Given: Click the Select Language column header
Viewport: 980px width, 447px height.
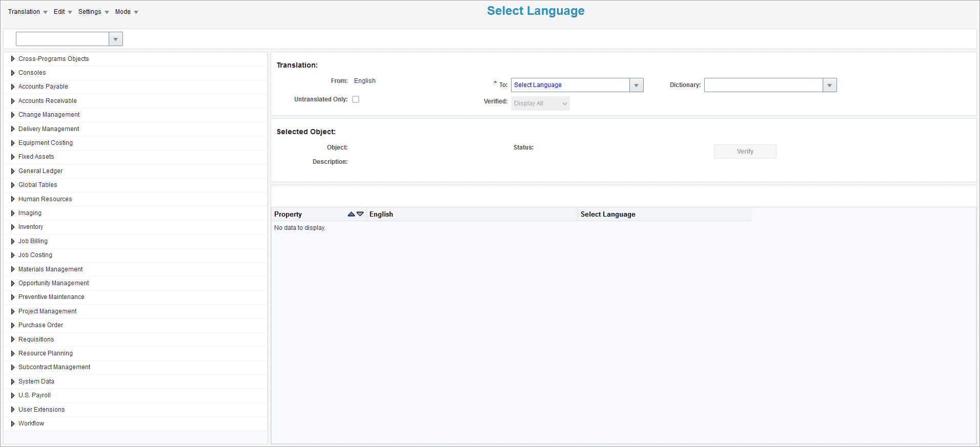Looking at the screenshot, I should [608, 215].
